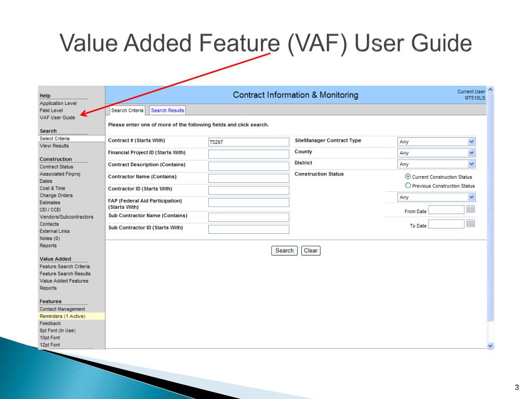Open Vendors/Subcontractors link
The width and height of the screenshot is (532, 399).
click(66, 217)
